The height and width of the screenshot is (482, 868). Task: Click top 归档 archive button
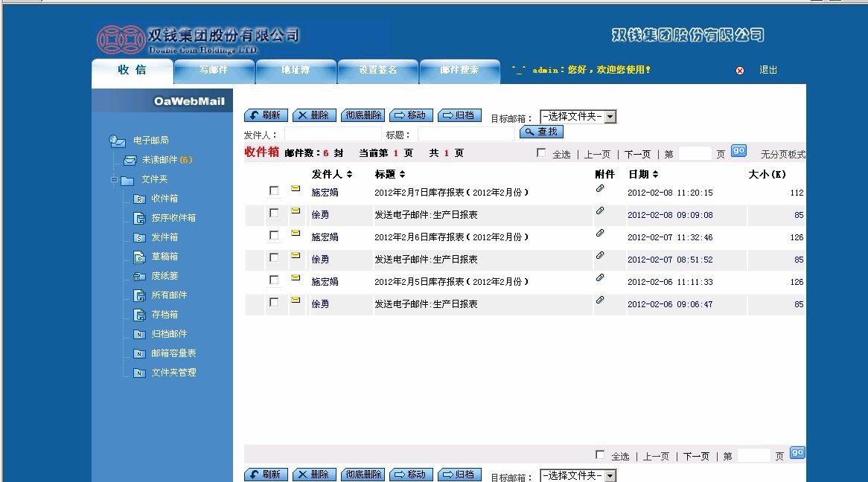[459, 115]
